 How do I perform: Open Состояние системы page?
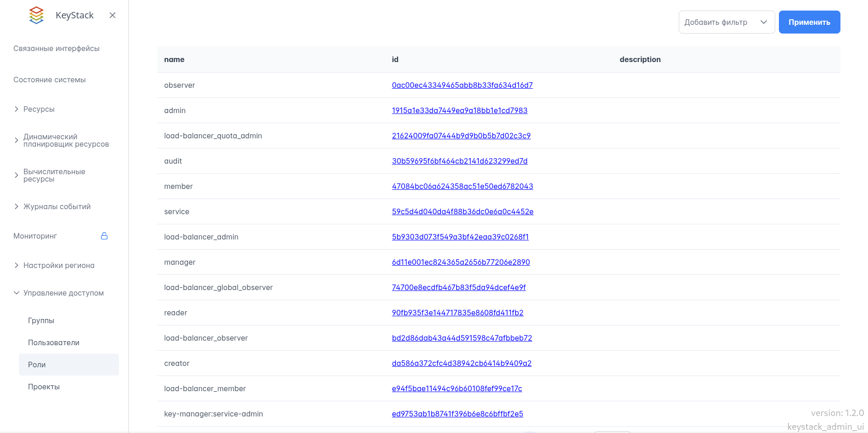[x=50, y=80]
